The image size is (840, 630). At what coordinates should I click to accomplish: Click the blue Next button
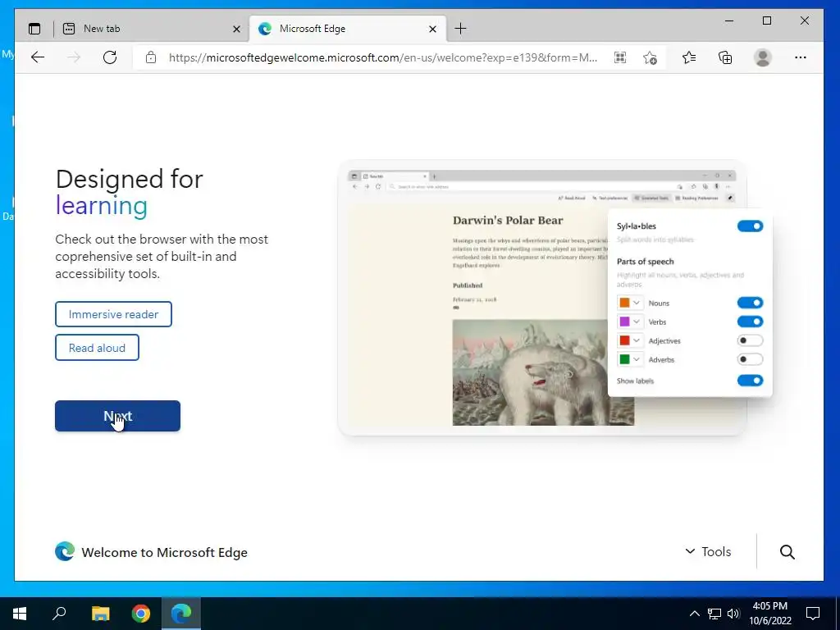117,416
